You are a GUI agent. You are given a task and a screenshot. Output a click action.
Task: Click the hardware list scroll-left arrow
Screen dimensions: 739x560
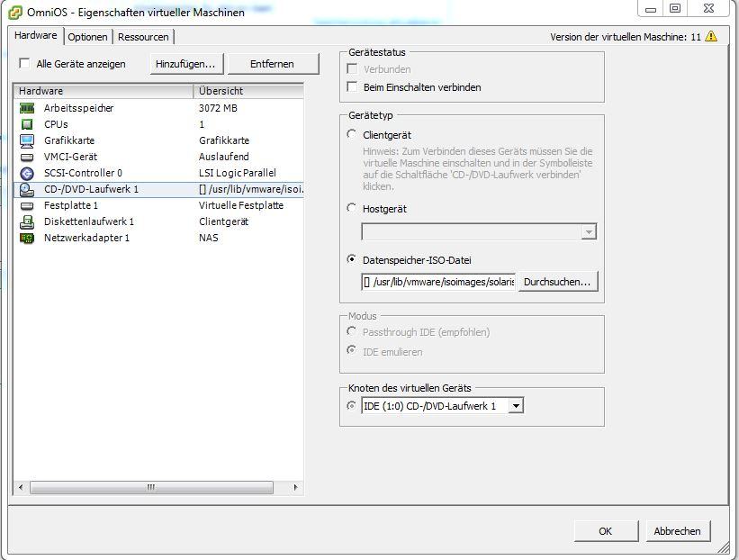tap(21, 487)
